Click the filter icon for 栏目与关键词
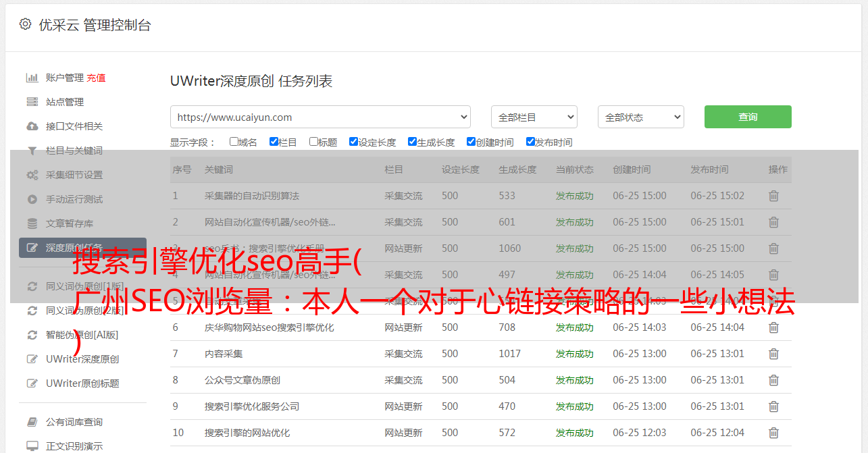Screen dimensions: 868x453 [32, 151]
